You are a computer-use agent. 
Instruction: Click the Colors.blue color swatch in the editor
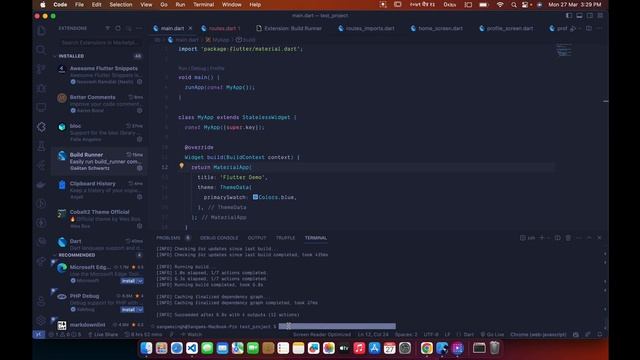pyautogui.click(x=255, y=197)
